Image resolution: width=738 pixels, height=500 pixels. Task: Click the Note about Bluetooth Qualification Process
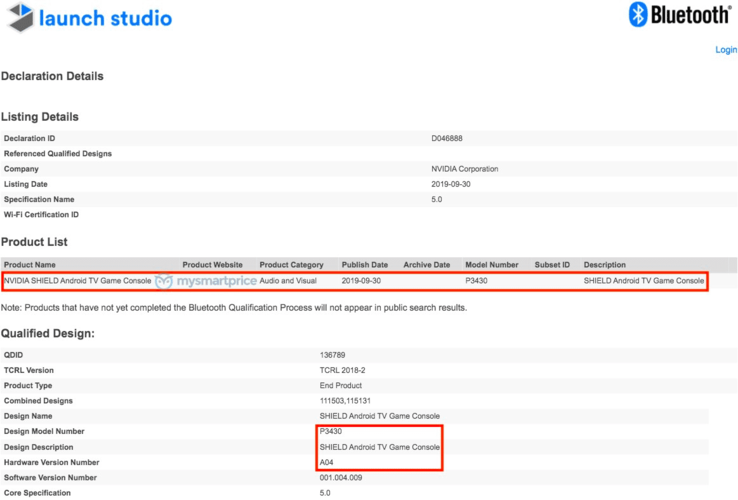(234, 308)
